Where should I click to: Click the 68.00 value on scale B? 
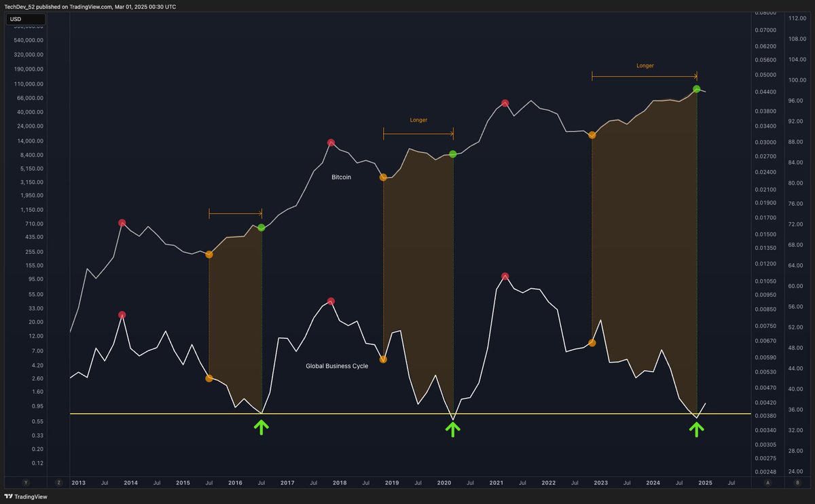pyautogui.click(x=796, y=245)
